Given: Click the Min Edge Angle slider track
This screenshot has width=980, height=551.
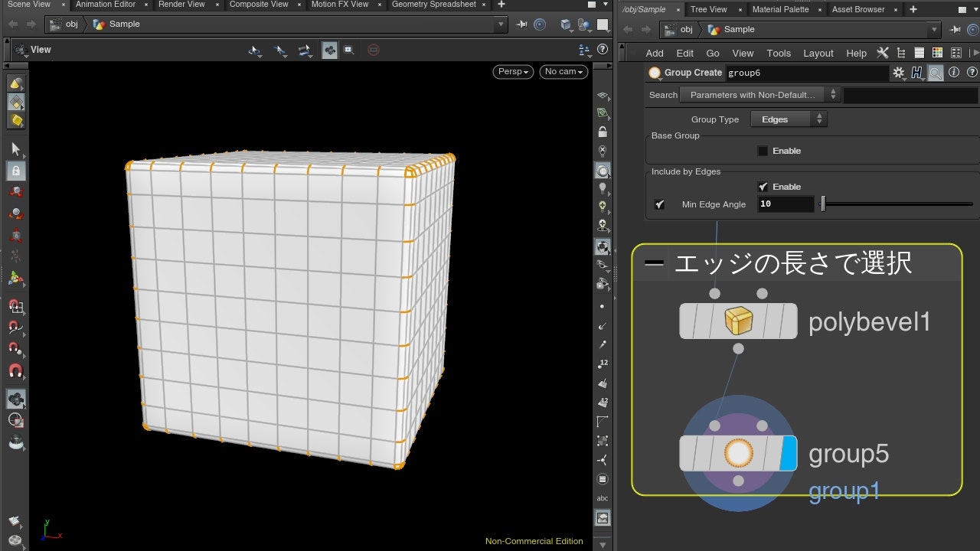Looking at the screenshot, I should 896,204.
